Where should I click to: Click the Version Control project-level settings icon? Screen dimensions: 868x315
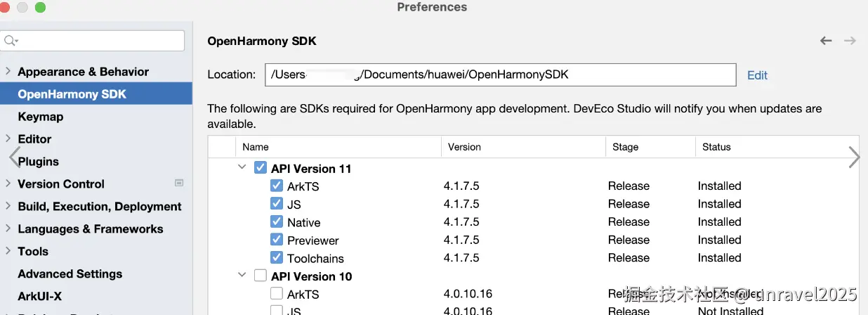pos(179,184)
